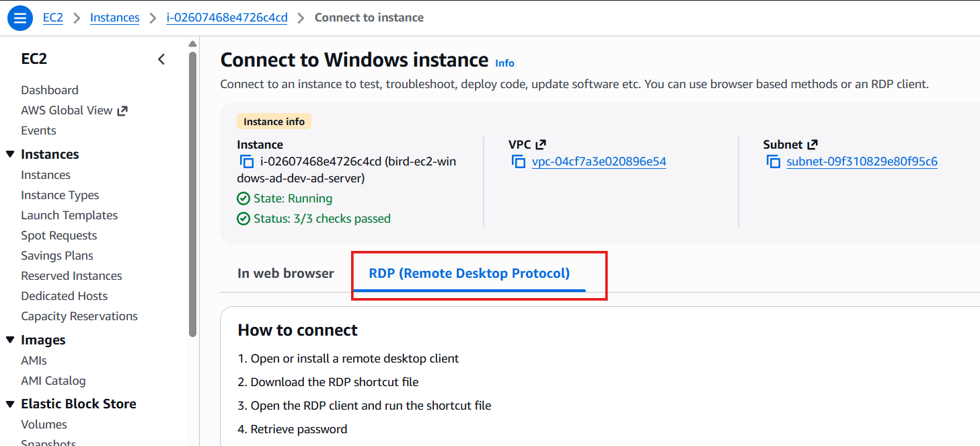Open subnet-09f310829e80f95c6 link
Screen dimensions: 980x446
[862, 161]
